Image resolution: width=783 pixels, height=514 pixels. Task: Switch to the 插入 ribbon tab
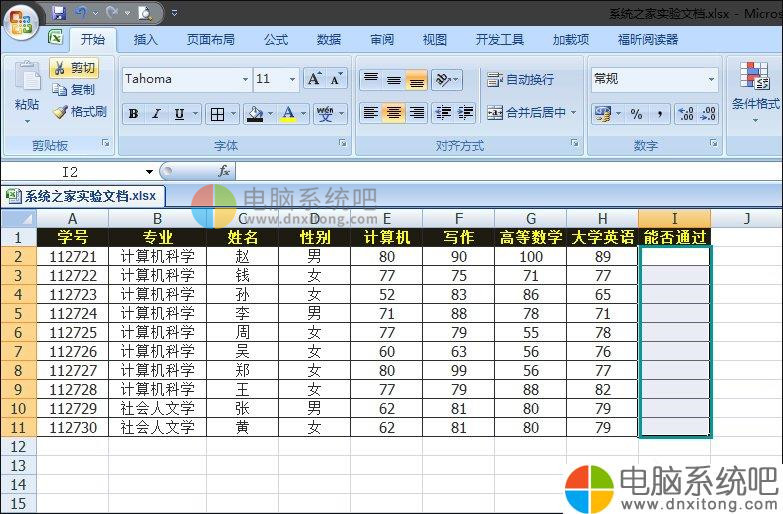pos(146,40)
